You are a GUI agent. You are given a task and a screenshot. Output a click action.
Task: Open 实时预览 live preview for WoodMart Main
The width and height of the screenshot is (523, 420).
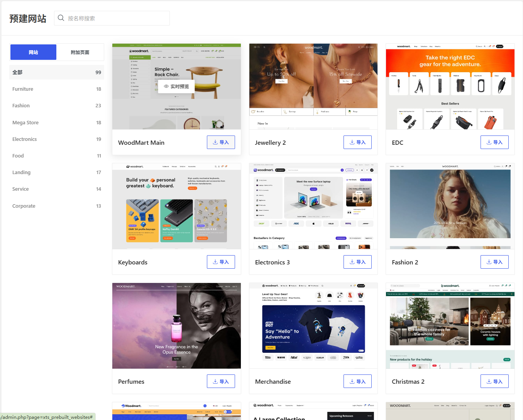click(x=176, y=86)
